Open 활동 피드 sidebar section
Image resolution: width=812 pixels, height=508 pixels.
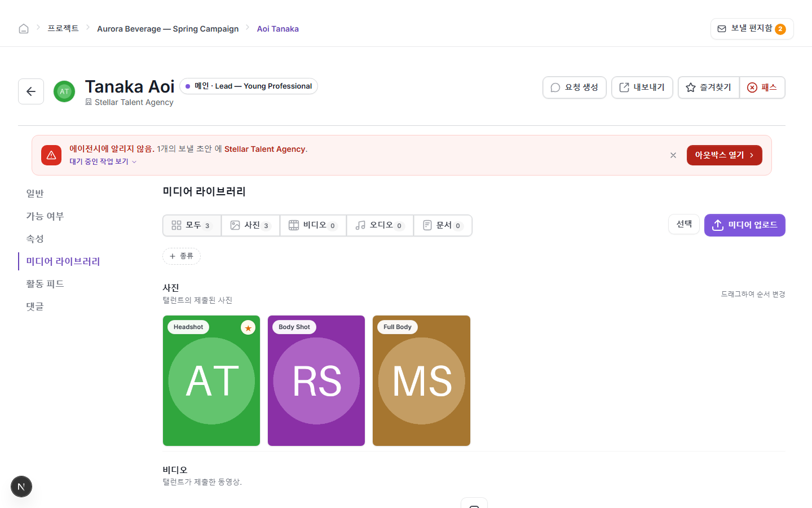pos(45,284)
